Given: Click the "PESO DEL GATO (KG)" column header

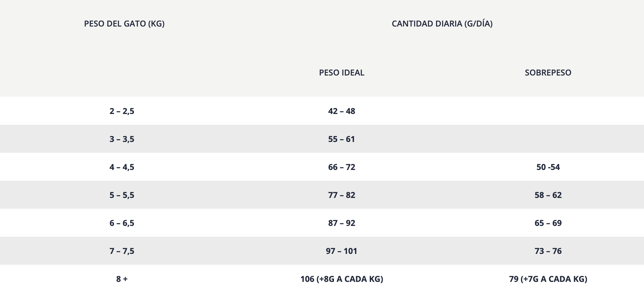Looking at the screenshot, I should (124, 24).
